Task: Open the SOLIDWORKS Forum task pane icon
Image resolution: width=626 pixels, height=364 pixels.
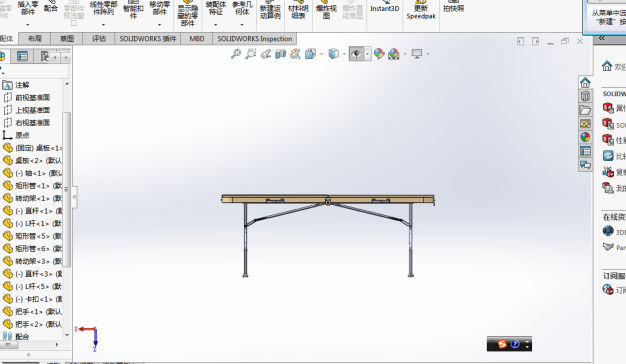Action: coord(585,164)
